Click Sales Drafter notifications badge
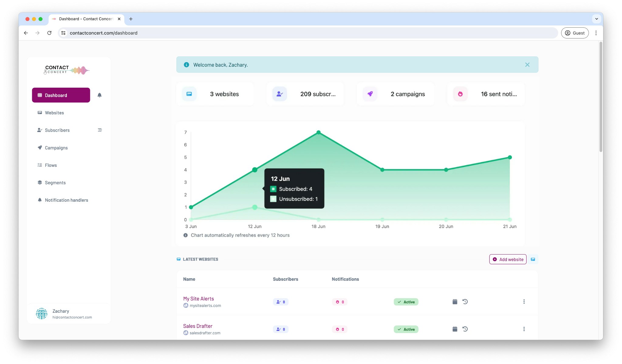622x364 pixels. pyautogui.click(x=340, y=329)
